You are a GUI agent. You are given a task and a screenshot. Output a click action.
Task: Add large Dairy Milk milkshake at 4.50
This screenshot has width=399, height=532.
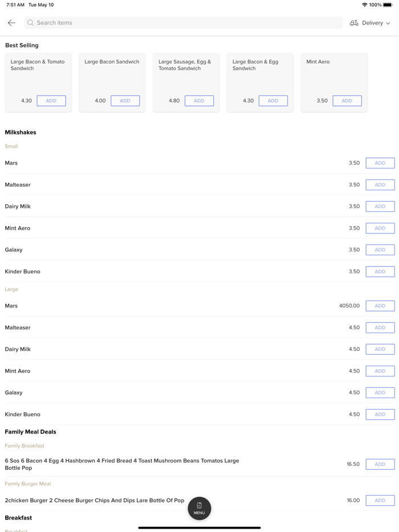pyautogui.click(x=380, y=349)
